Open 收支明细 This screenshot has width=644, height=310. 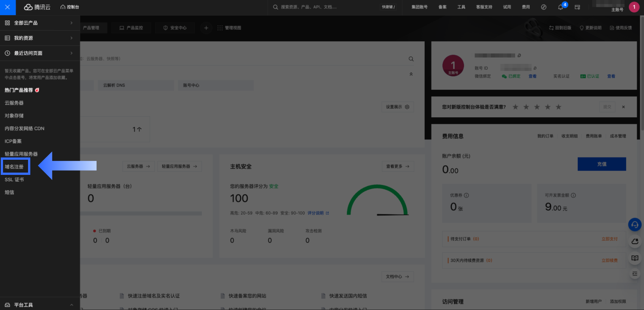click(x=569, y=136)
